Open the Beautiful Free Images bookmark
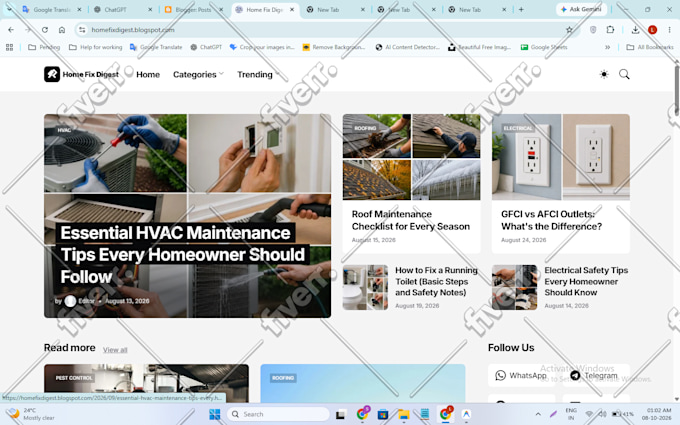This screenshot has height=425, width=680. click(x=479, y=47)
